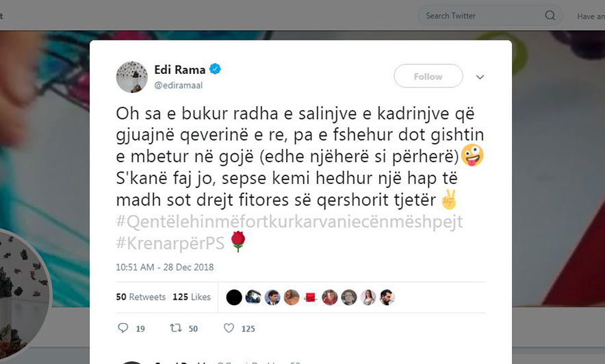This screenshot has width=605, height=364.
Task: Open the @ediramaal handle link
Action: [179, 86]
